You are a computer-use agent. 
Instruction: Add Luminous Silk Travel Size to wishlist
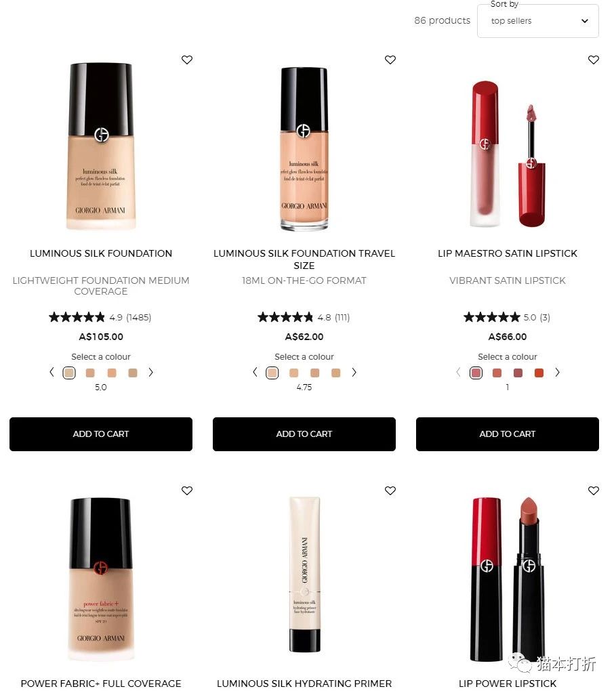tap(390, 60)
